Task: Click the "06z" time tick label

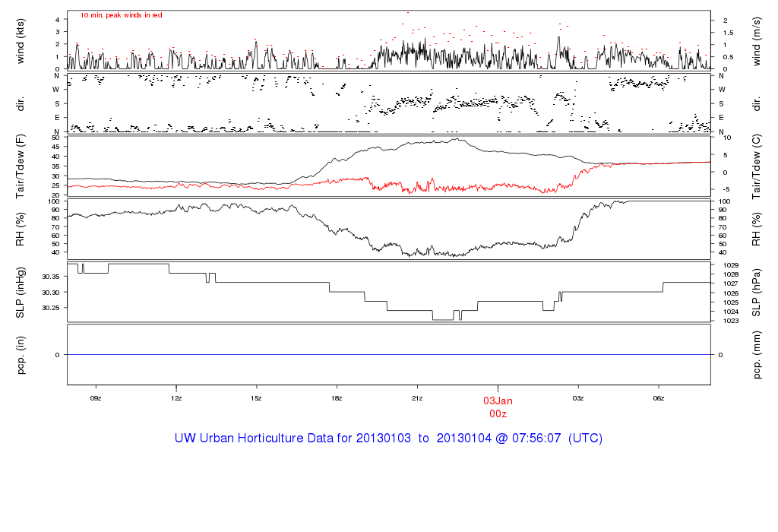Action: 659,398
